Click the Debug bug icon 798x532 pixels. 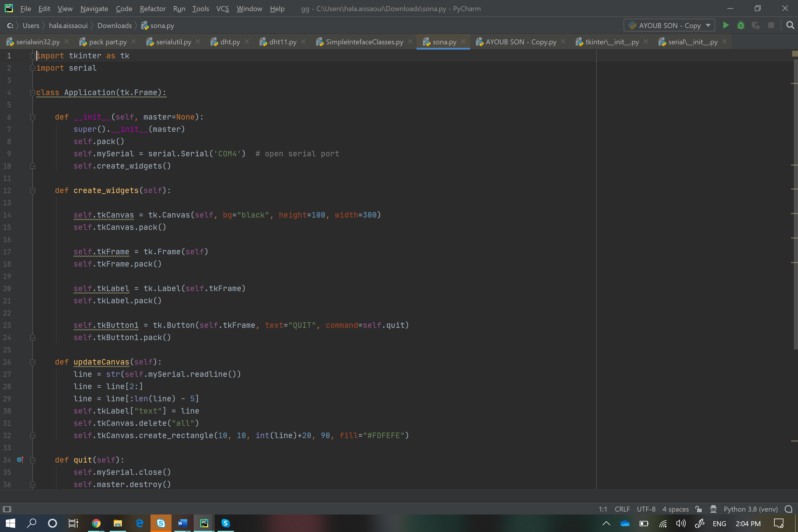coord(741,25)
